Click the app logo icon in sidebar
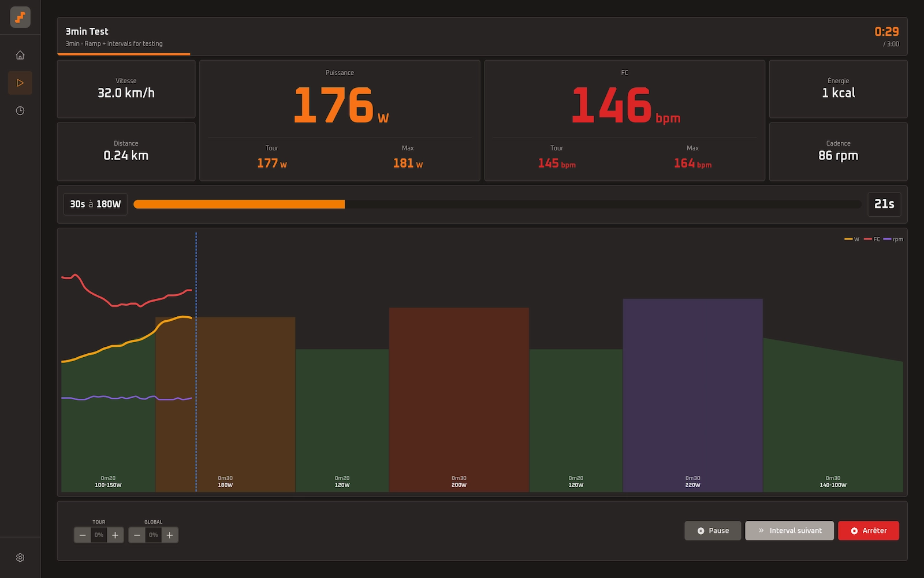The width and height of the screenshot is (924, 578). 20,17
